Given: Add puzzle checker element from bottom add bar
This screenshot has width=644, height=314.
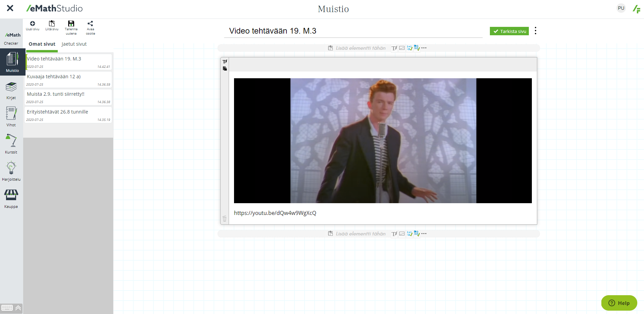Looking at the screenshot, I should click(417, 233).
